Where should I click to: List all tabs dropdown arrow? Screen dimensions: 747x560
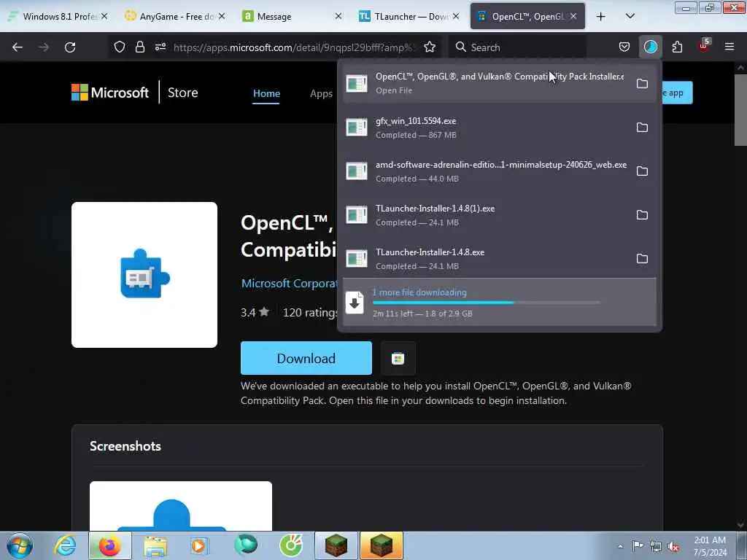click(630, 16)
